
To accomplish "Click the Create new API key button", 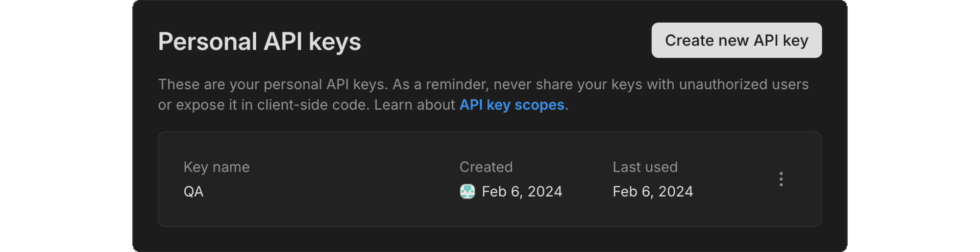I will (x=736, y=40).
